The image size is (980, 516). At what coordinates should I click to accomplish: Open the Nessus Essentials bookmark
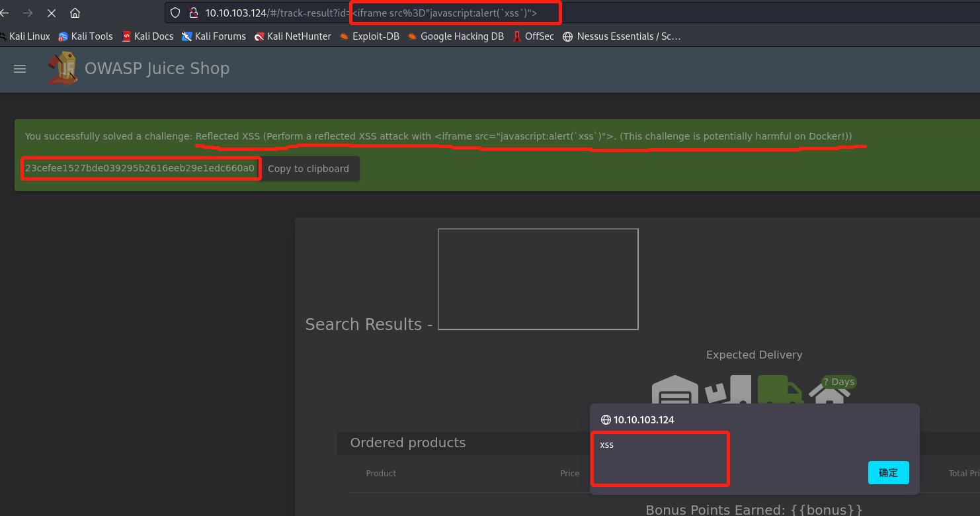click(621, 36)
